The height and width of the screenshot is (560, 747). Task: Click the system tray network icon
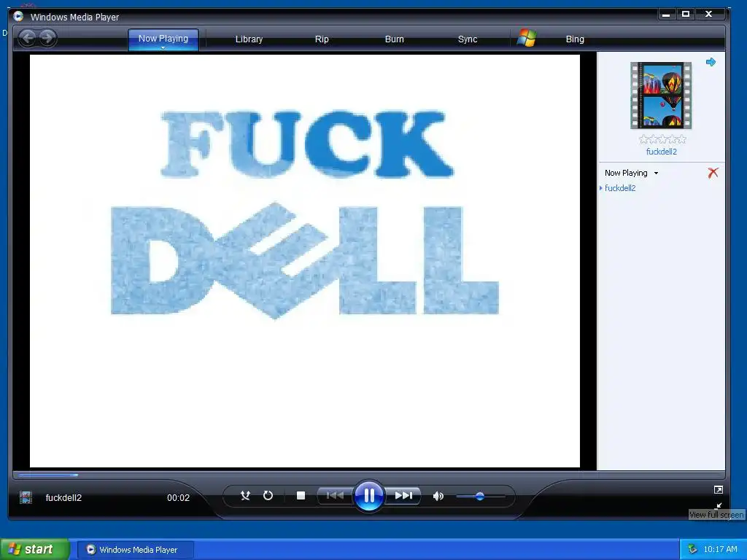tap(692, 549)
